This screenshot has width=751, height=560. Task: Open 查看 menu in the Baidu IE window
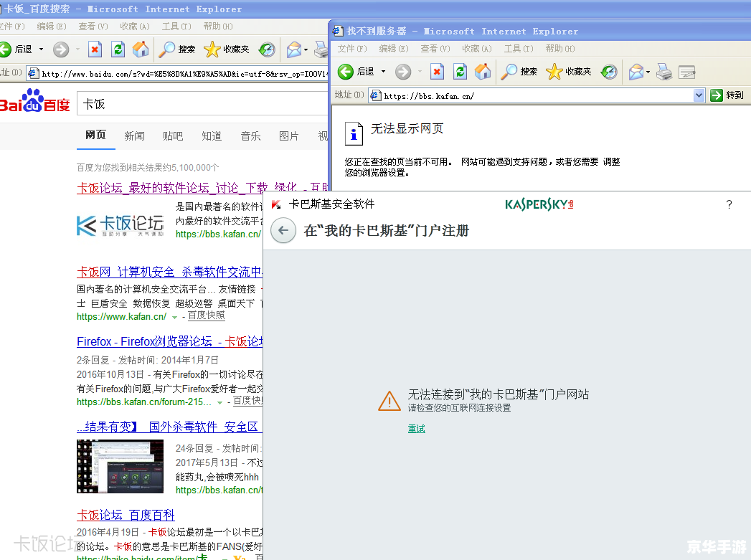pyautogui.click(x=93, y=27)
